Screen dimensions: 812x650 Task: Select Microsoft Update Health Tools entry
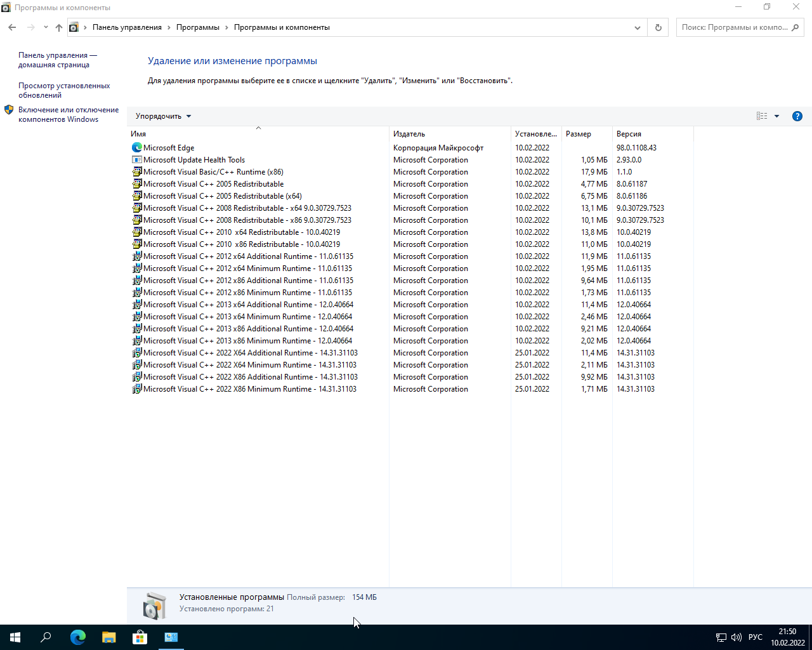coord(193,160)
